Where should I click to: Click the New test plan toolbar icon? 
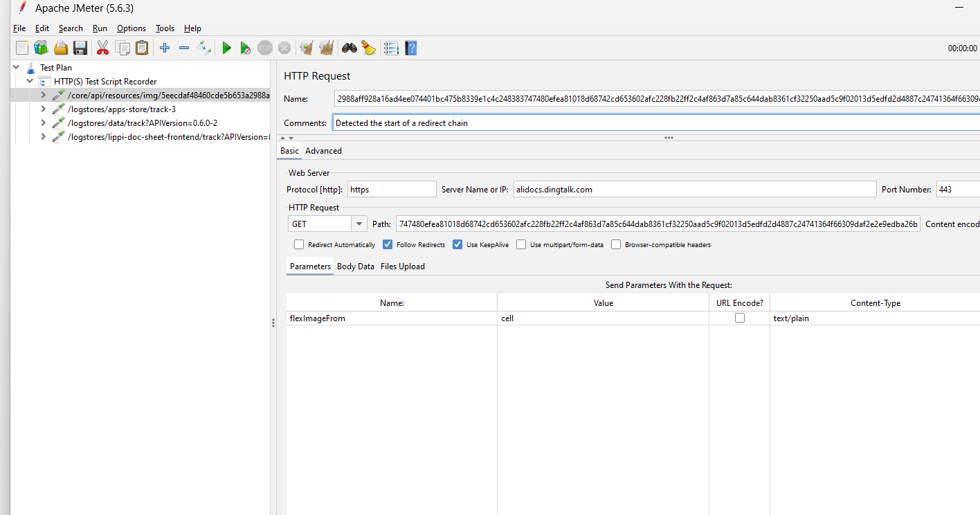click(x=22, y=48)
